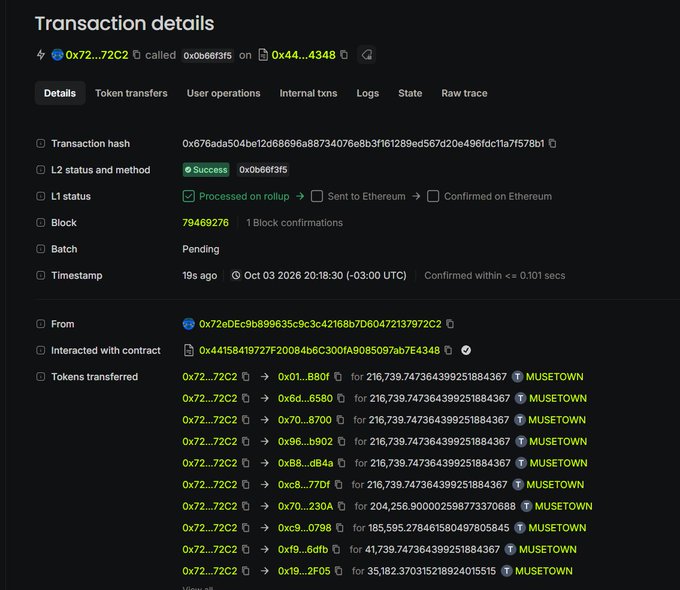Open the full From address link
Image resolution: width=680 pixels, height=590 pixels.
(320, 324)
